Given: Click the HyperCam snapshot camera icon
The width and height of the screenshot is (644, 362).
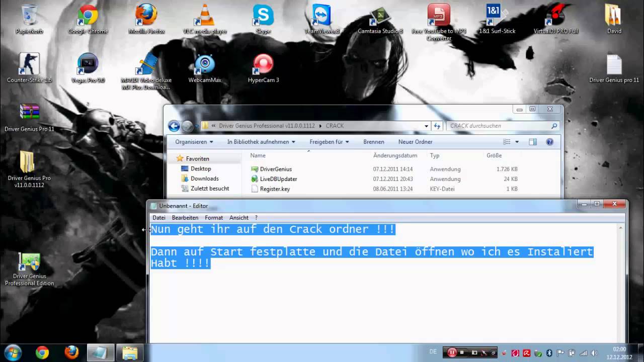Looking at the screenshot, I should pyautogui.click(x=474, y=353).
